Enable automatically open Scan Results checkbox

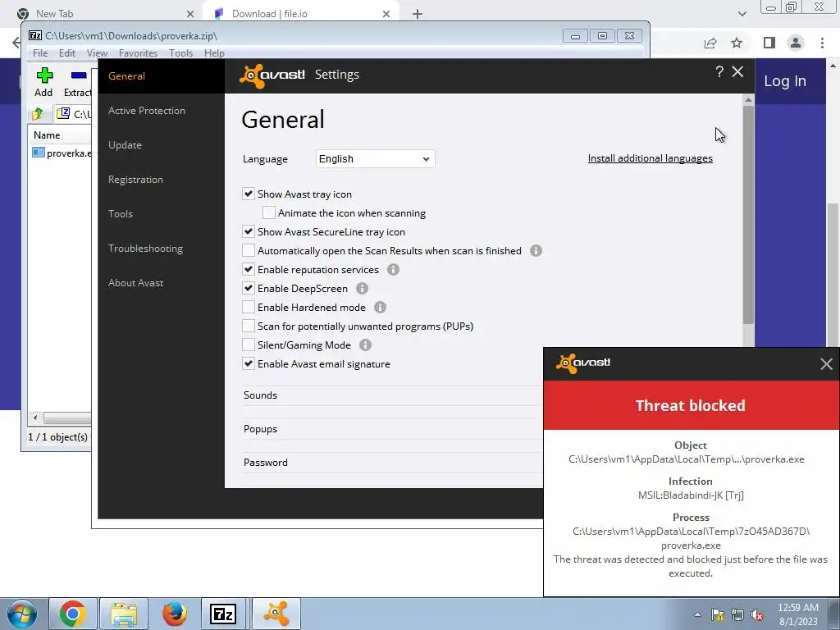248,250
